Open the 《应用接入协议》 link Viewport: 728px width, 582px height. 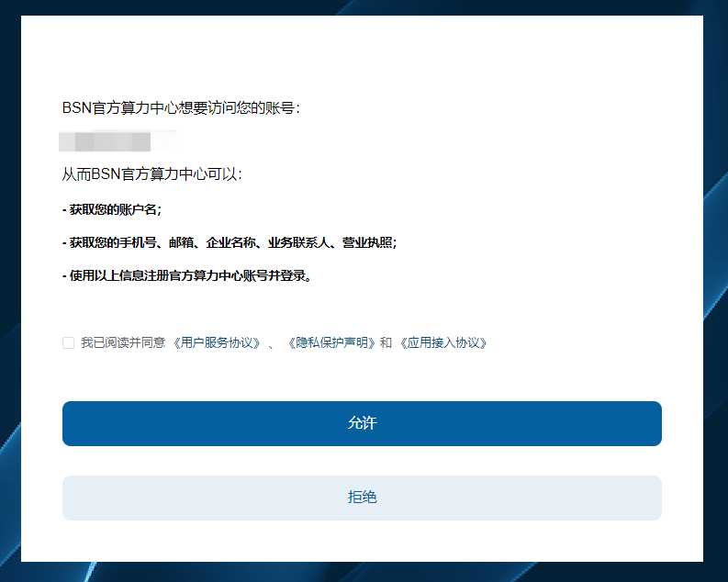(442, 343)
